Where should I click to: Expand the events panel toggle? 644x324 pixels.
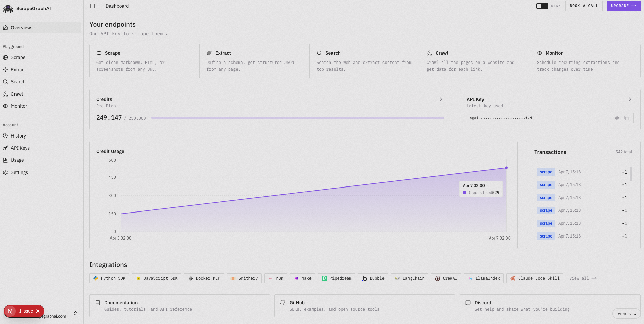point(626,314)
